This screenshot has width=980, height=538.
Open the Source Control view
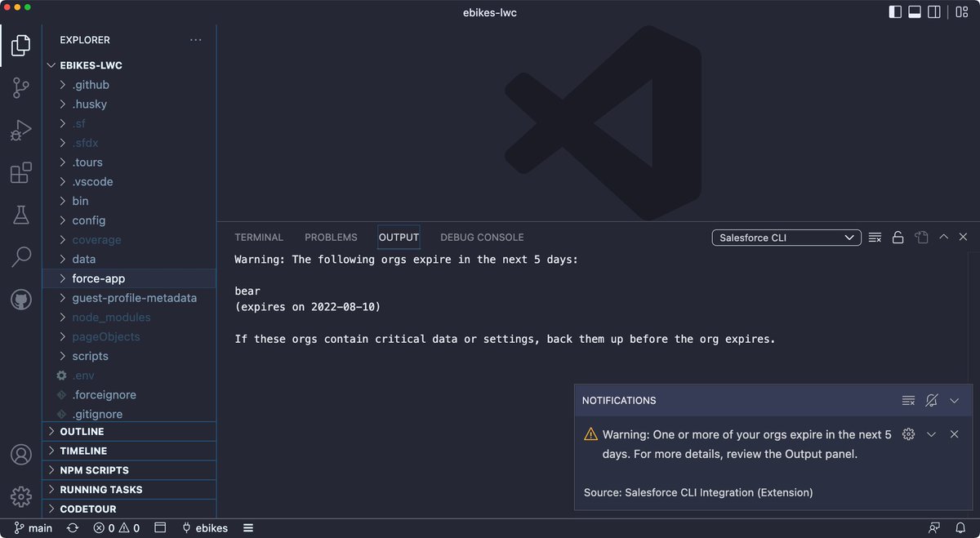click(x=20, y=87)
